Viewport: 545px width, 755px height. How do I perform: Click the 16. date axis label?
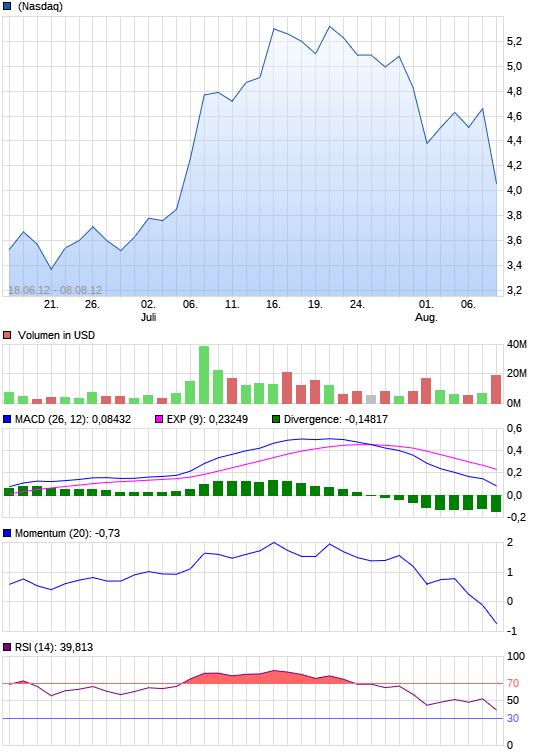coord(273,304)
